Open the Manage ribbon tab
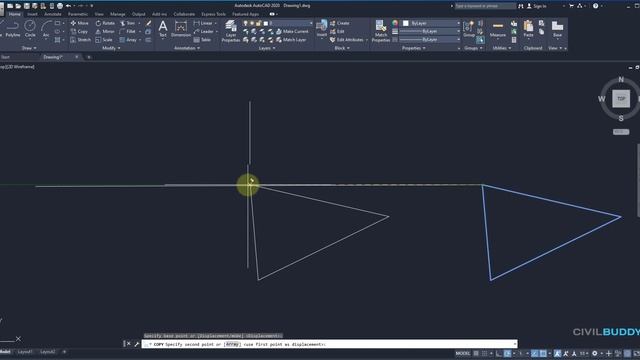 (118, 14)
